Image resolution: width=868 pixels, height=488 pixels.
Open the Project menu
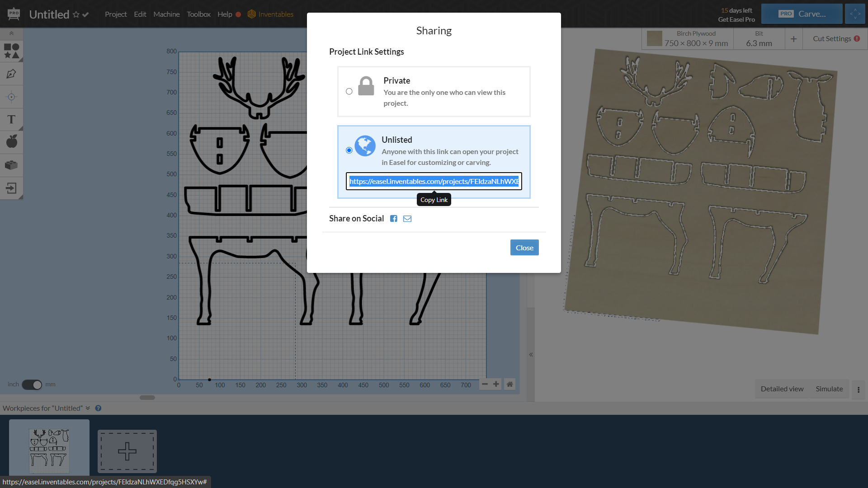(x=116, y=13)
